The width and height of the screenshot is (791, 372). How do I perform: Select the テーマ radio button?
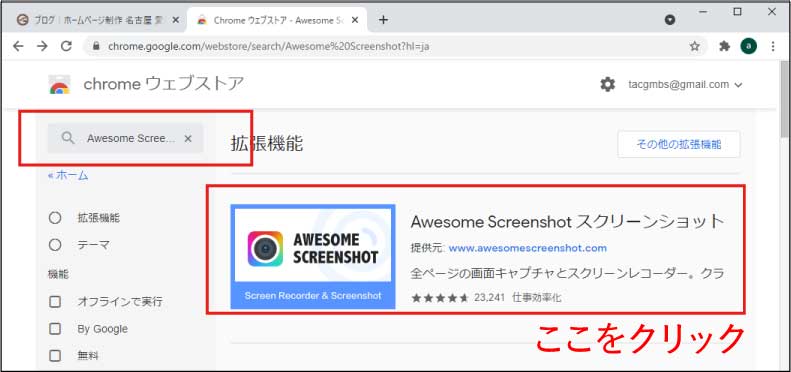coord(54,245)
